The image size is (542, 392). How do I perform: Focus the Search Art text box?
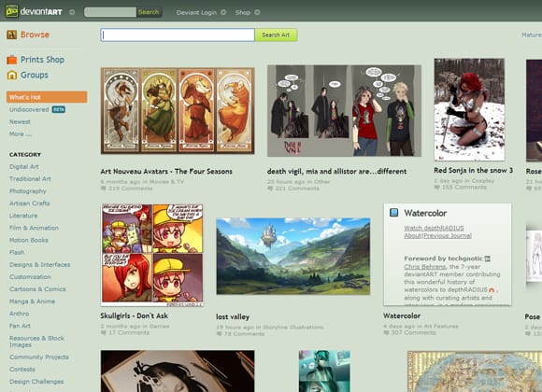tap(178, 35)
